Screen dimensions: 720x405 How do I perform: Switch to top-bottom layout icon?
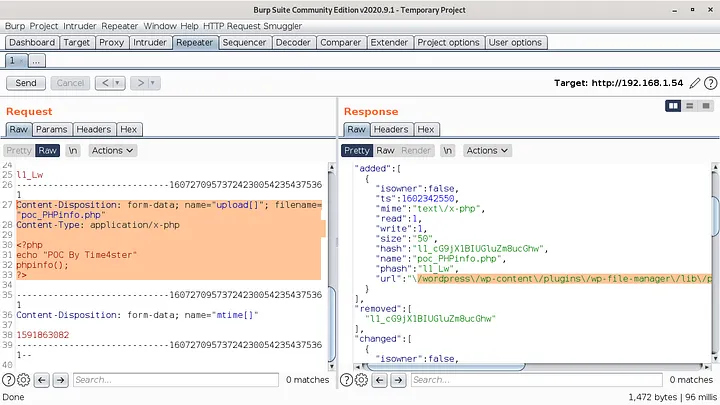pyautogui.click(x=689, y=106)
